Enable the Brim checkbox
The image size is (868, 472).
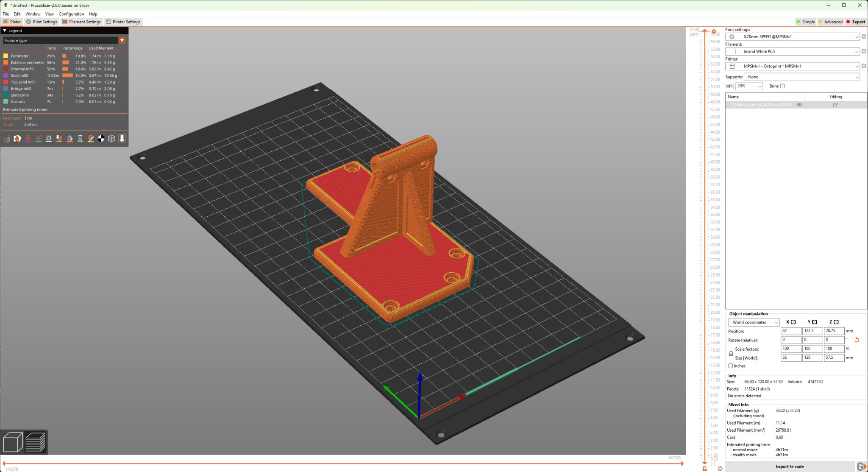click(782, 86)
